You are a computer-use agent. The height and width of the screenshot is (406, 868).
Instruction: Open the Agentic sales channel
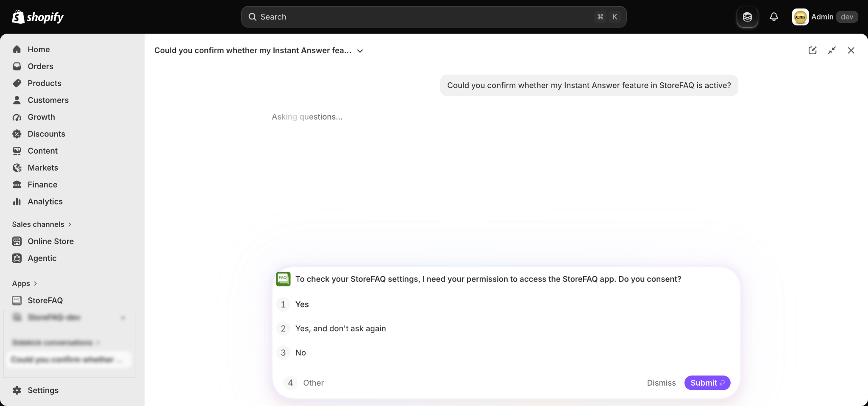point(42,258)
